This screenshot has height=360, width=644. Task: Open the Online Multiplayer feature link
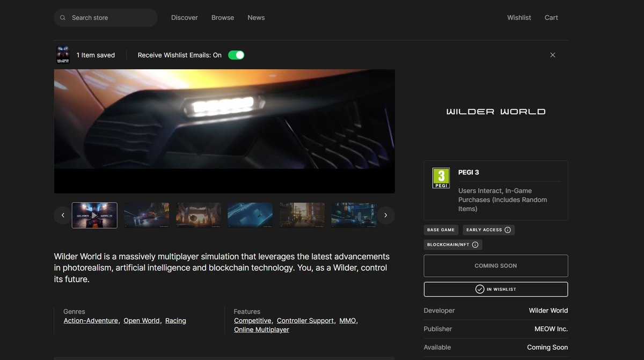261,330
